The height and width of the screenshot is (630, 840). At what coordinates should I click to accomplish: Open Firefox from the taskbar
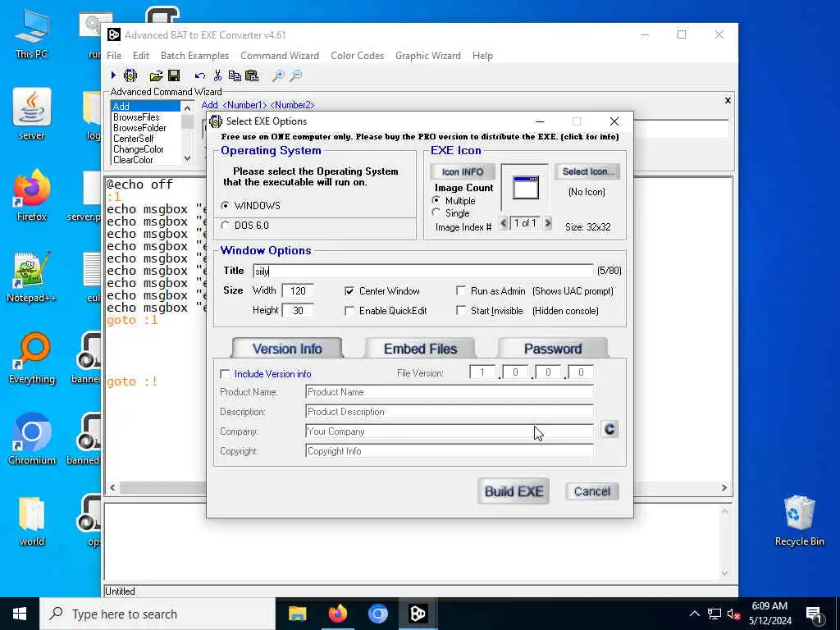[x=337, y=614]
